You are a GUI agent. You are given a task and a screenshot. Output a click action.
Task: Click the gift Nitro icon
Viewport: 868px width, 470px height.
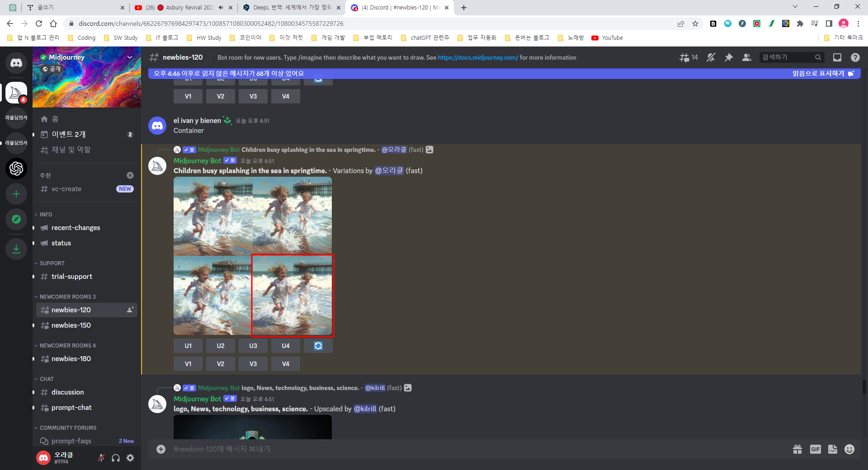(797, 449)
